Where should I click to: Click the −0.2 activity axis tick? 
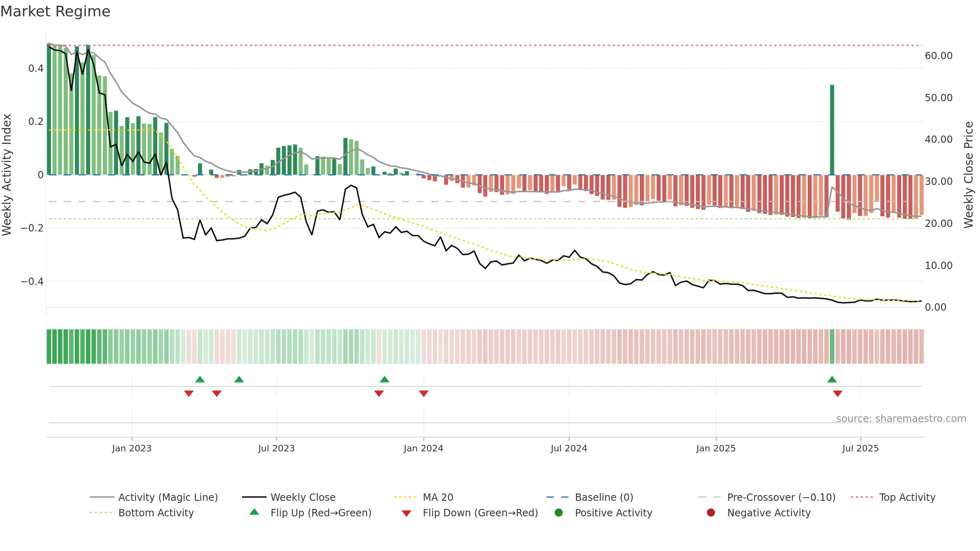(x=32, y=228)
